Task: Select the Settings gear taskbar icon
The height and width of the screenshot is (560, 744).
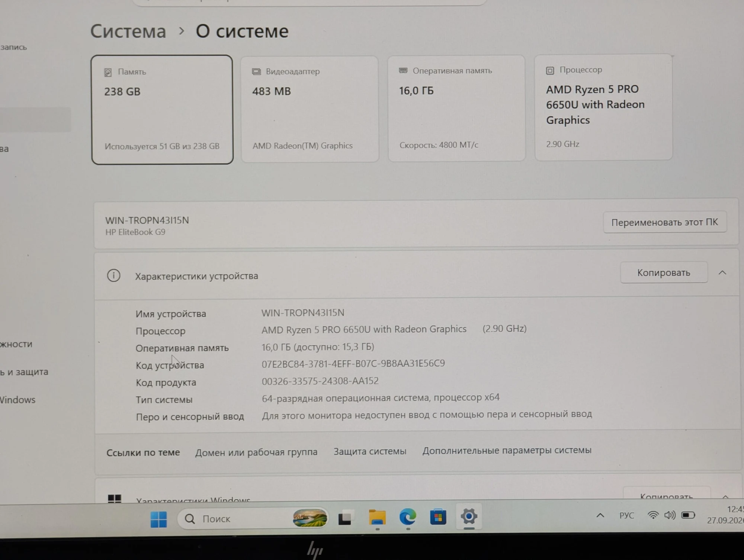Action: [469, 516]
